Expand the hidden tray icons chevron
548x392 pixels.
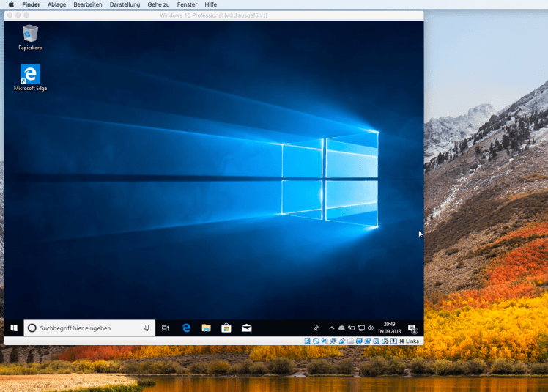(331, 328)
